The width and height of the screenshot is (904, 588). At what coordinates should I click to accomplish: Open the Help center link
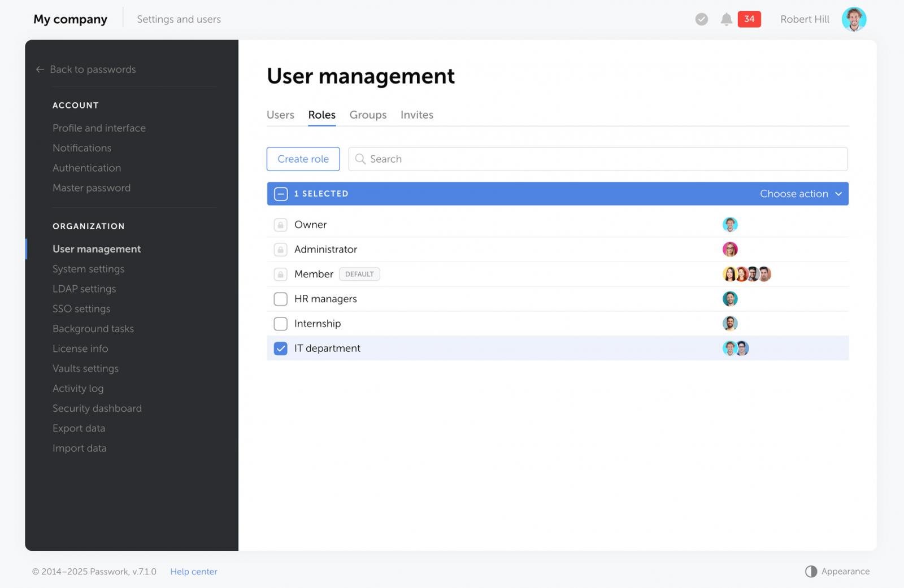(x=193, y=571)
